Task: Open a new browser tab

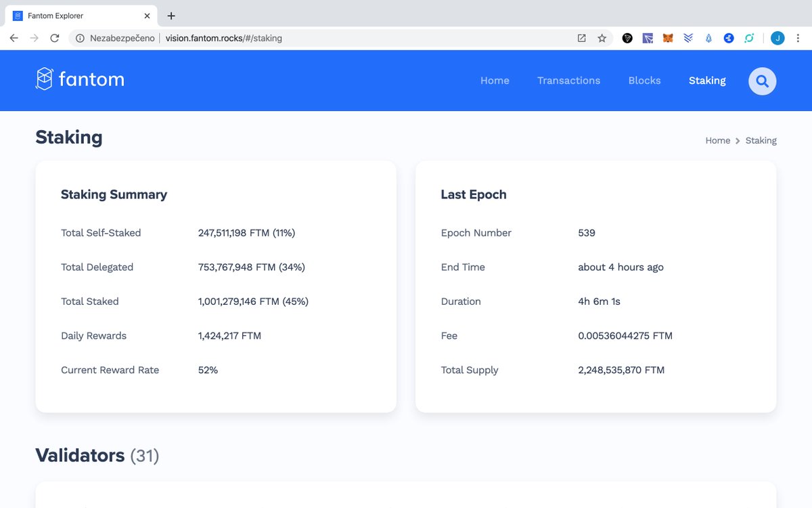Action: pyautogui.click(x=171, y=16)
